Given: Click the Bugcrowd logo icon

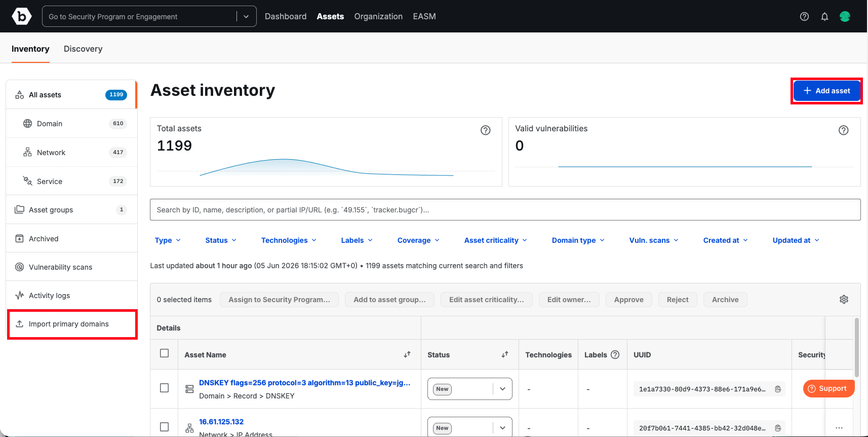Looking at the screenshot, I should pyautogui.click(x=22, y=17).
